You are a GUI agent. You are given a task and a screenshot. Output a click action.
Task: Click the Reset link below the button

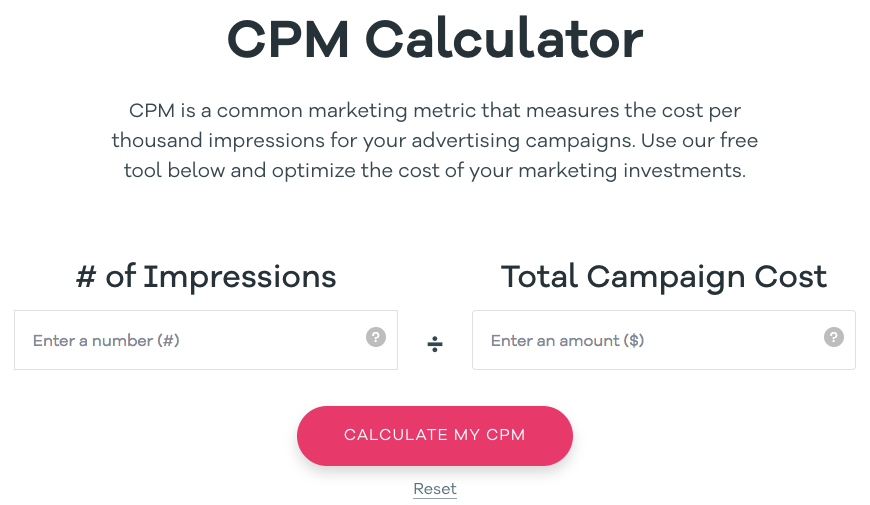(x=435, y=489)
